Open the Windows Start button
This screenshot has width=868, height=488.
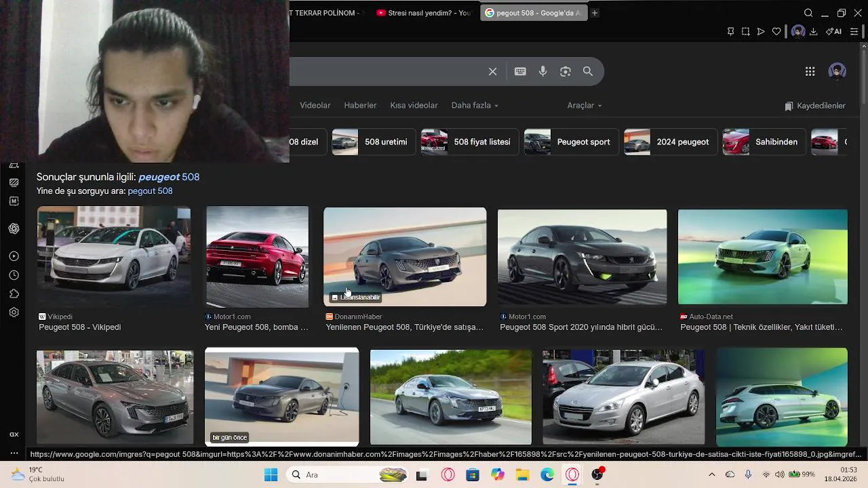[271, 474]
